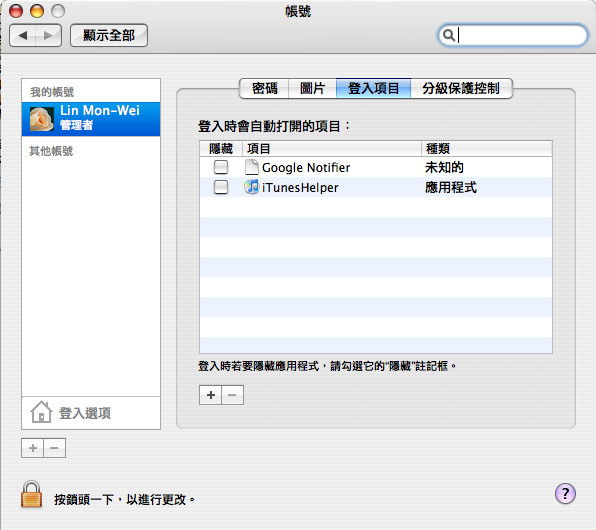Remove the login item with the minus button
The image size is (596, 530).
click(232, 395)
